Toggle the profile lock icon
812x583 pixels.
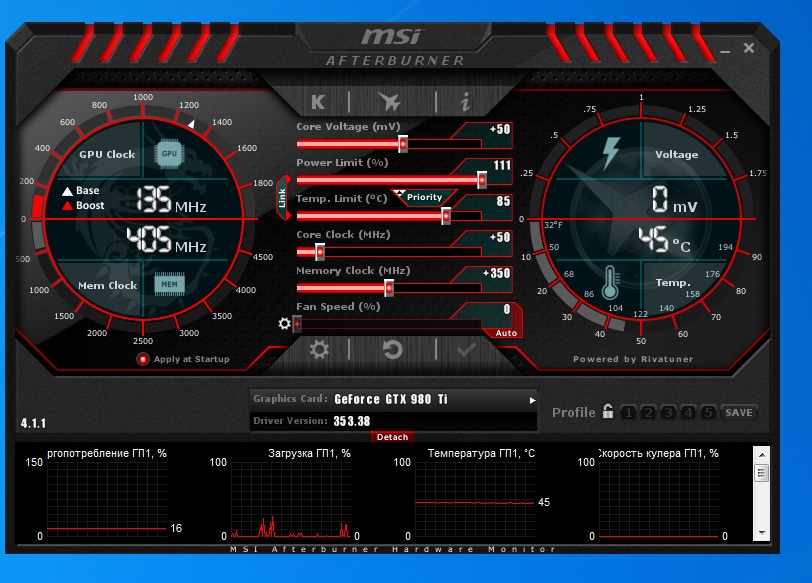click(x=608, y=412)
